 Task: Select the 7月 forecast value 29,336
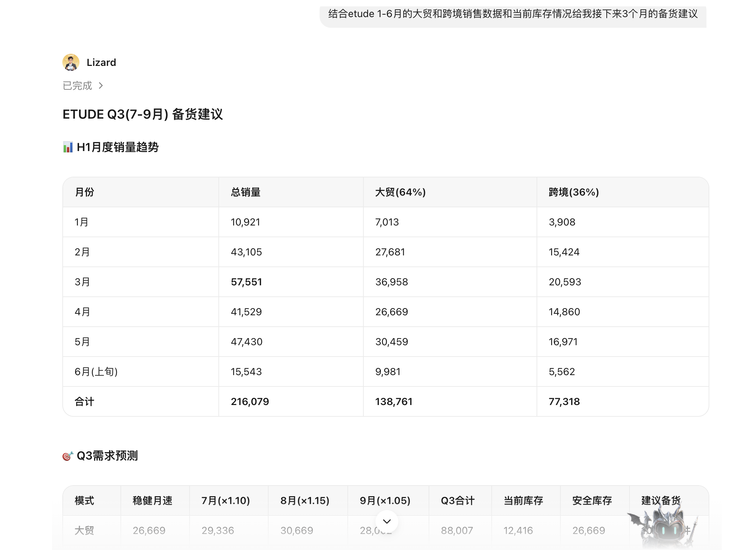point(218,531)
